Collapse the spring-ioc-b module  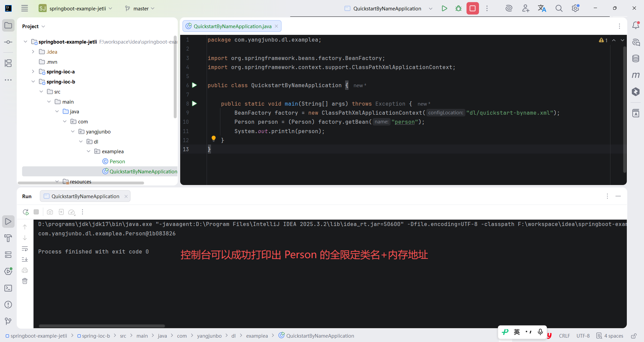coord(33,81)
